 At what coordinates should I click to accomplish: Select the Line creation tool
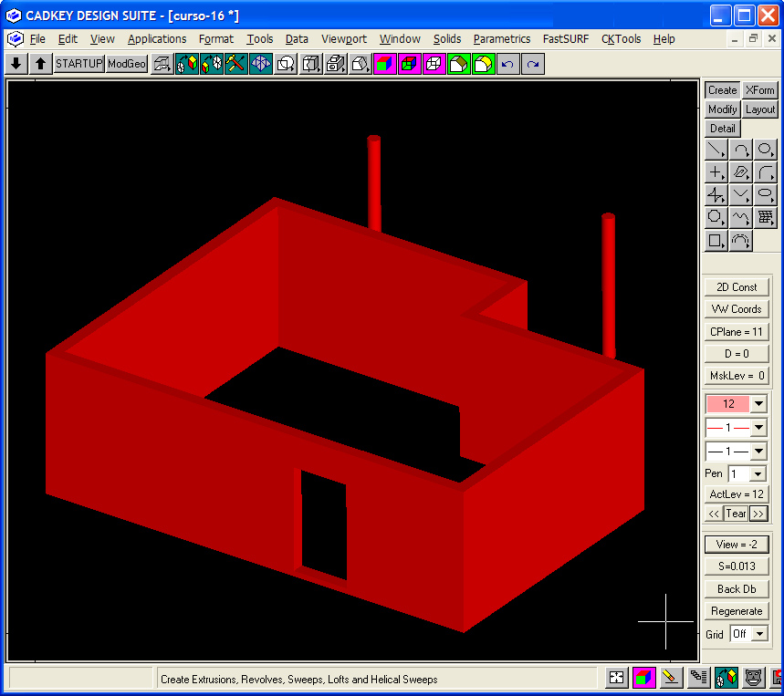click(x=716, y=150)
